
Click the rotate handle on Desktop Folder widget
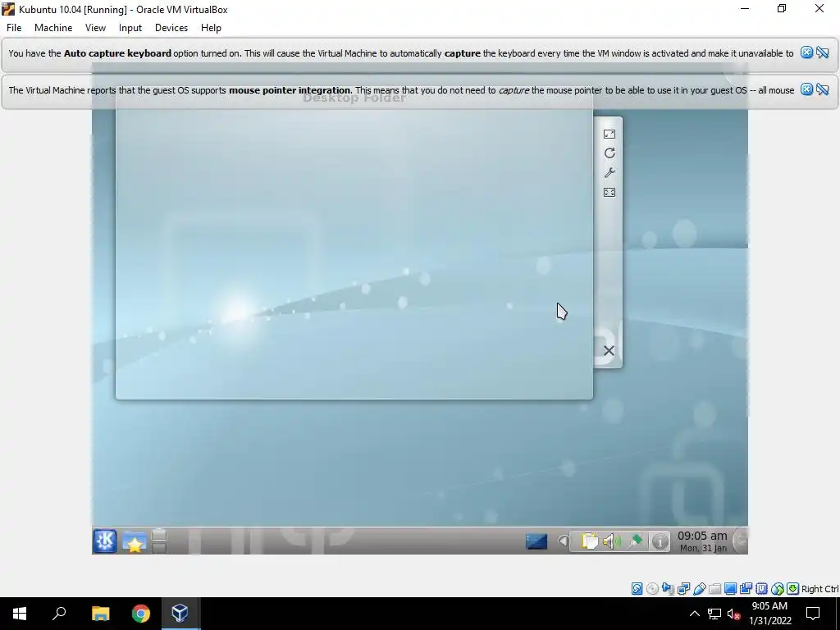(609, 153)
